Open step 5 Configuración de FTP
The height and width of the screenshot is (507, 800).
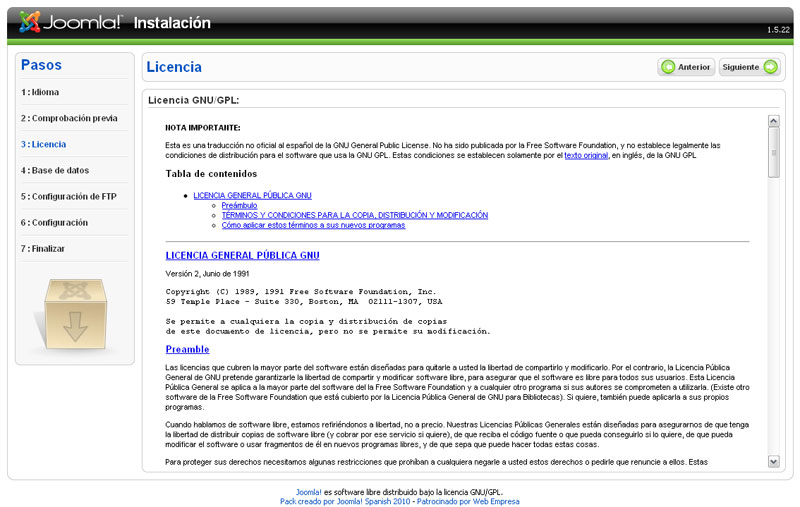point(69,196)
